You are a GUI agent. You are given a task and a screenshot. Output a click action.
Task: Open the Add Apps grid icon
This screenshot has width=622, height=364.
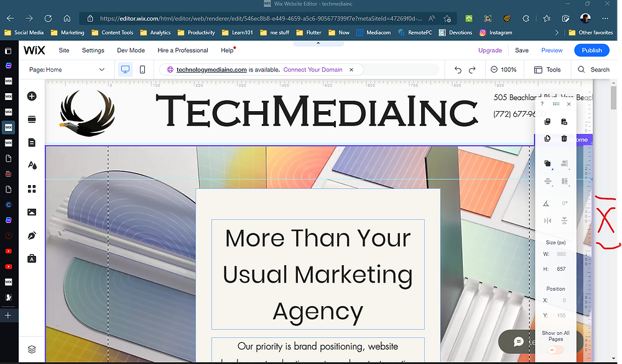(32, 189)
